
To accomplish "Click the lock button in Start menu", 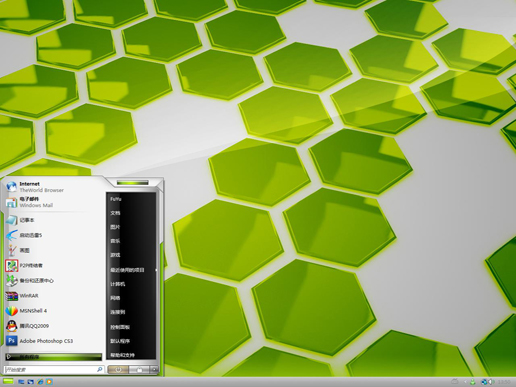I will pyautogui.click(x=139, y=369).
